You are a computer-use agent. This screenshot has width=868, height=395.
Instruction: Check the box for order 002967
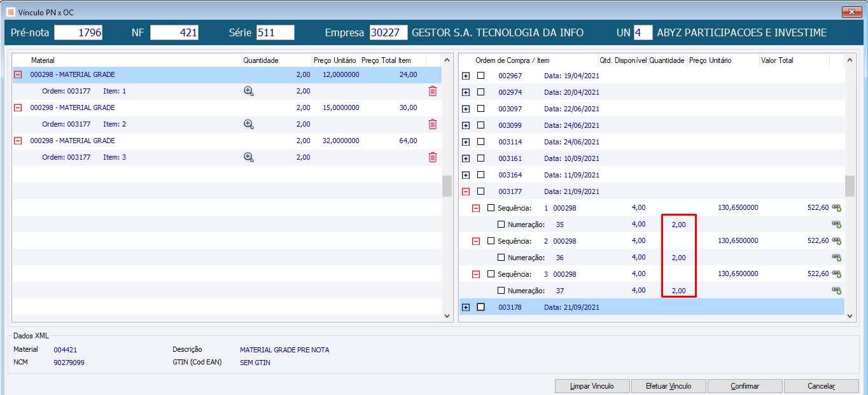tap(481, 75)
